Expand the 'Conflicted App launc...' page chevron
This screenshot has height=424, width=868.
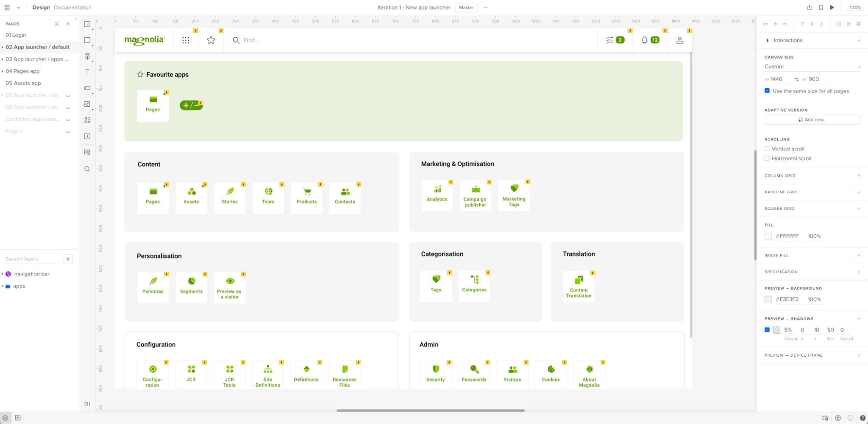pyautogui.click(x=68, y=119)
